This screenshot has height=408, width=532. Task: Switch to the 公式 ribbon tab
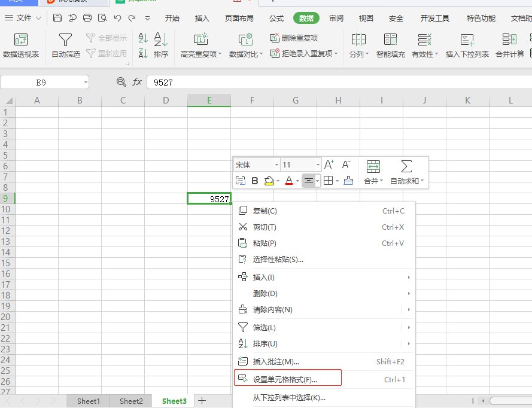click(276, 19)
